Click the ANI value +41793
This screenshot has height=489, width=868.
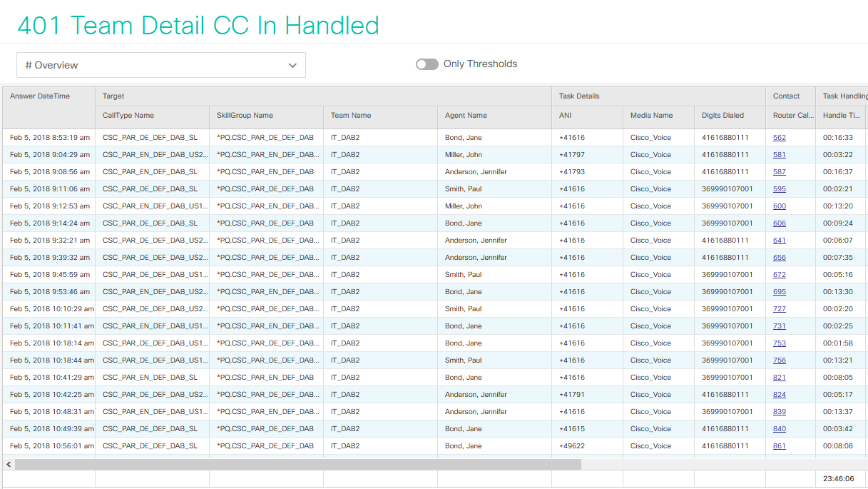(572, 172)
